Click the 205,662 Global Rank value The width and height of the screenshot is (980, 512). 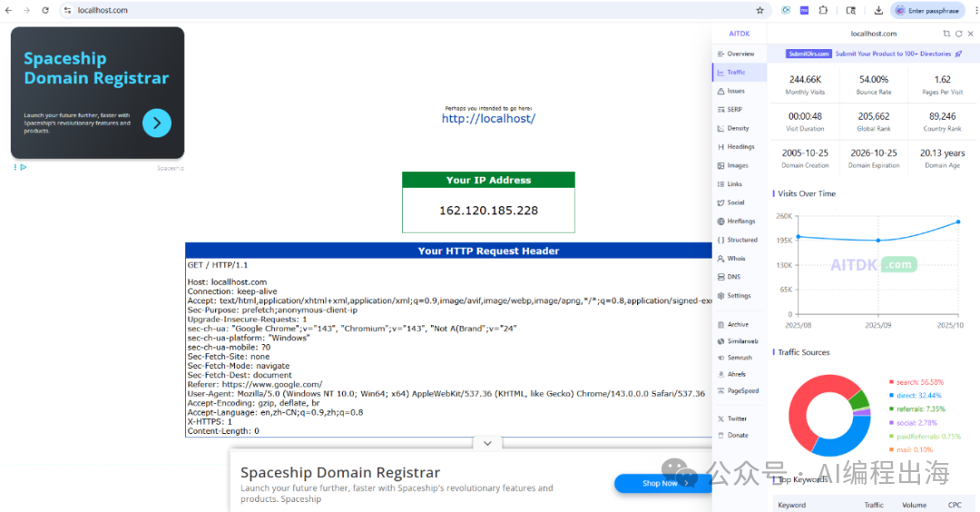click(x=874, y=116)
